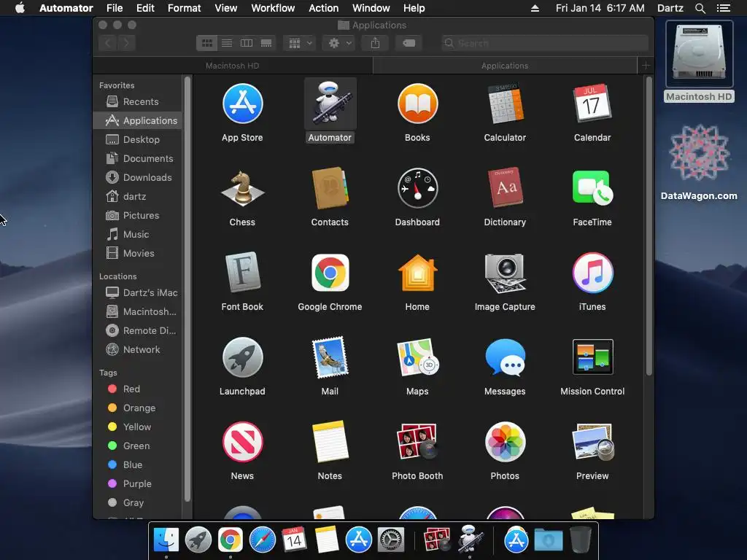Filter by the Red tag
The image size is (747, 560).
tap(138, 389)
